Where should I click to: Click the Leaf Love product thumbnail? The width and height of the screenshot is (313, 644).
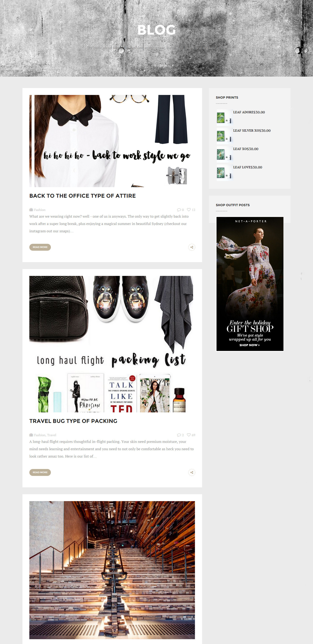coord(225,173)
